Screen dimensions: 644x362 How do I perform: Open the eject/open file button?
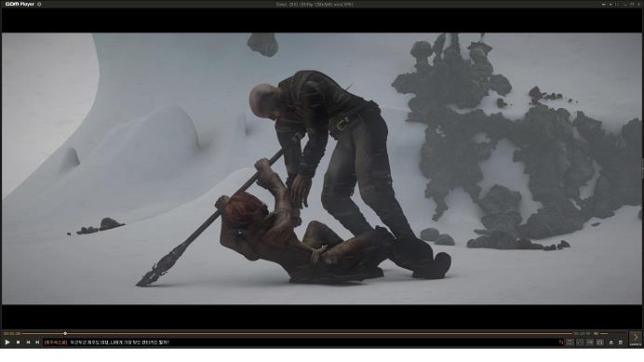(610, 342)
